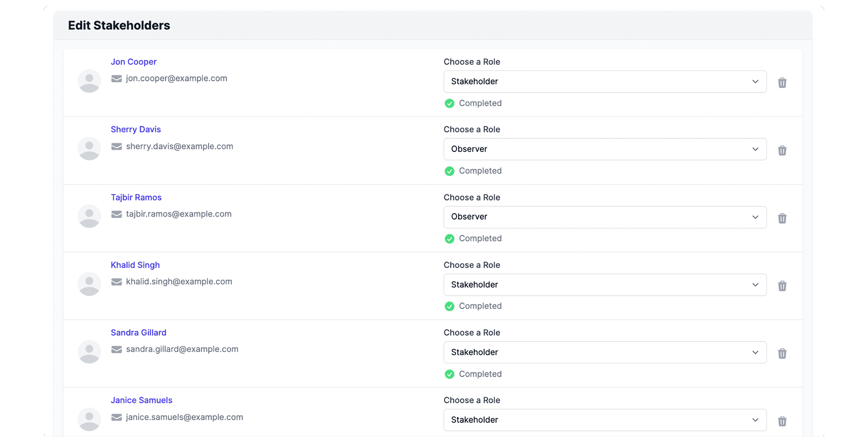Screen dimensions: 868x443
Task: Click the envelope icon beside tajbir.ramos@example.com
Action: coord(117,214)
